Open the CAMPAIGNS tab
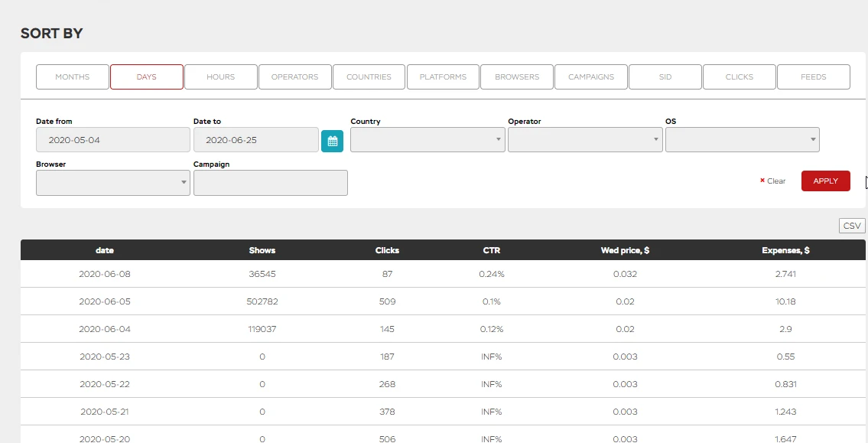The width and height of the screenshot is (868, 443). click(591, 77)
